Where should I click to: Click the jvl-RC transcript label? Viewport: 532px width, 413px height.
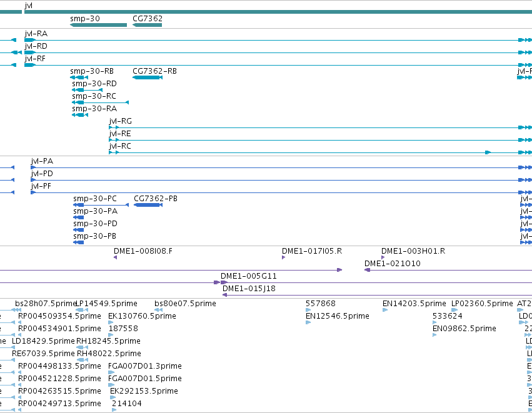pyautogui.click(x=120, y=146)
